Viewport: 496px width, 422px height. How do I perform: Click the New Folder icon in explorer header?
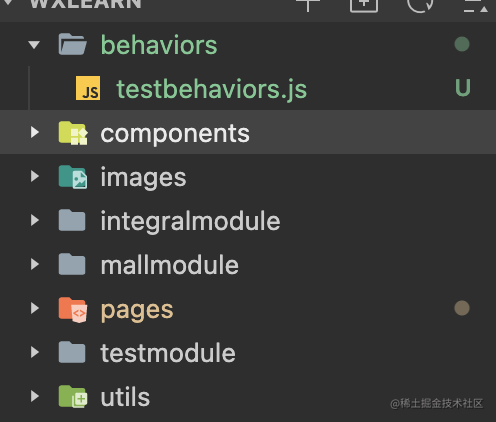364,5
